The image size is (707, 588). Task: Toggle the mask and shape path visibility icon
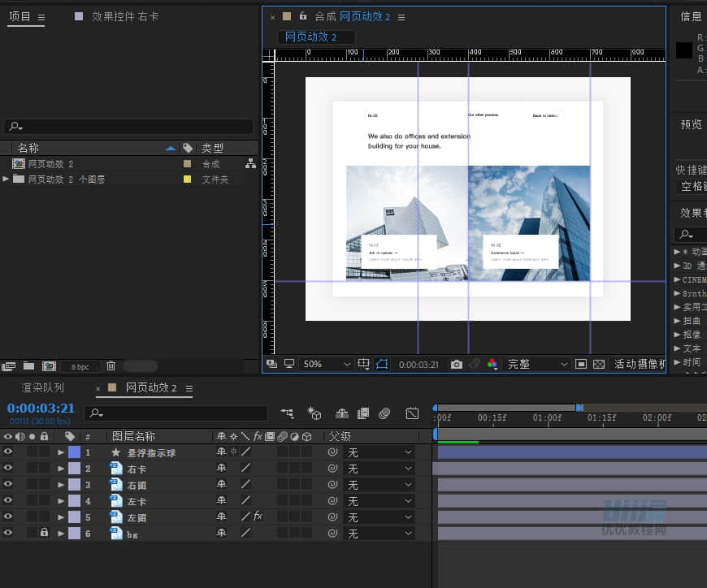tap(383, 365)
